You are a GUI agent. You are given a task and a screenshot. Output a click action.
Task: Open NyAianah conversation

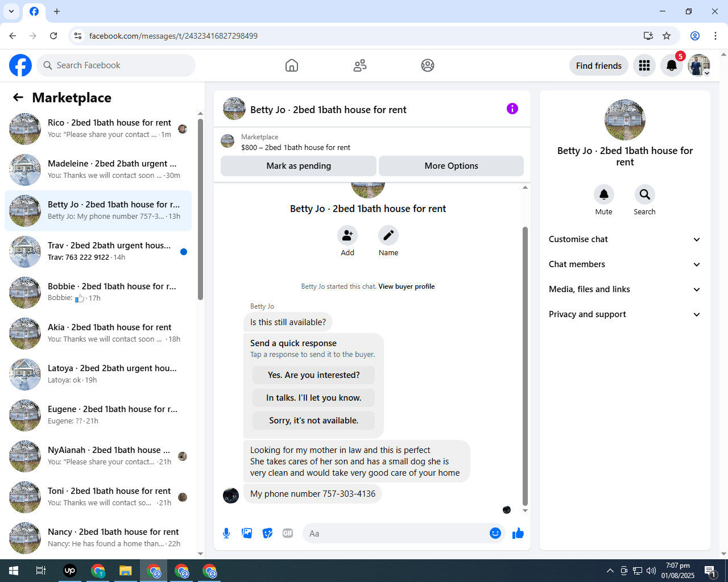[x=98, y=456]
